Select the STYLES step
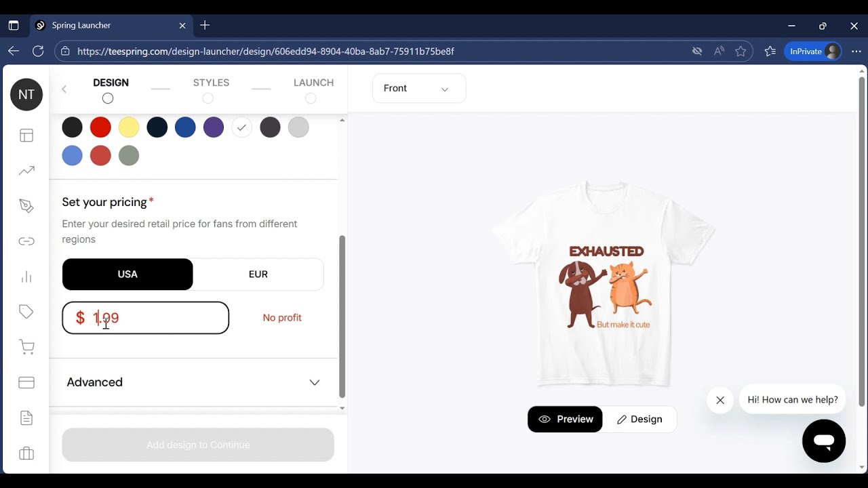Viewport: 868px width, 488px height. [x=211, y=89]
